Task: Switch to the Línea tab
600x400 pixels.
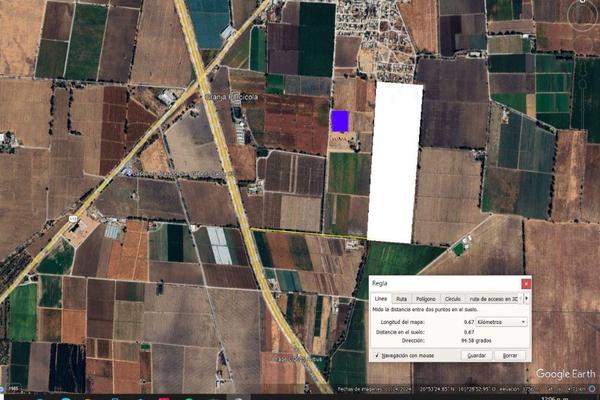Action: point(381,298)
